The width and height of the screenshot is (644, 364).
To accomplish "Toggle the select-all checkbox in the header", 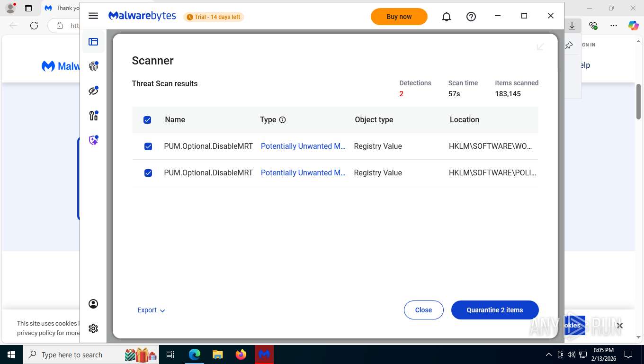I will [x=147, y=120].
